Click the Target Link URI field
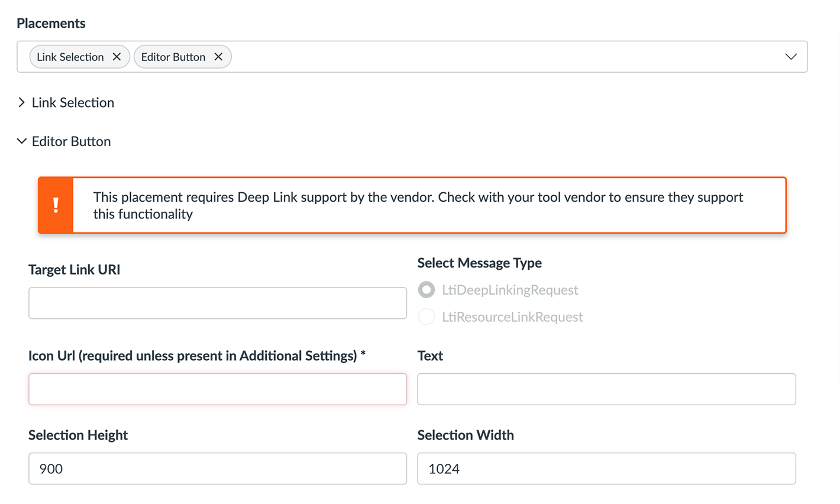Image resolution: width=840 pixels, height=504 pixels. click(x=218, y=303)
